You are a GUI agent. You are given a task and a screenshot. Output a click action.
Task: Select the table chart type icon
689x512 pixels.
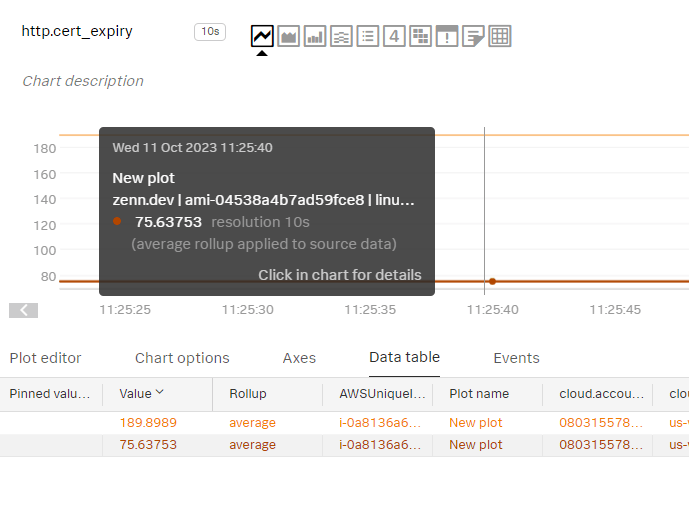pyautogui.click(x=500, y=36)
